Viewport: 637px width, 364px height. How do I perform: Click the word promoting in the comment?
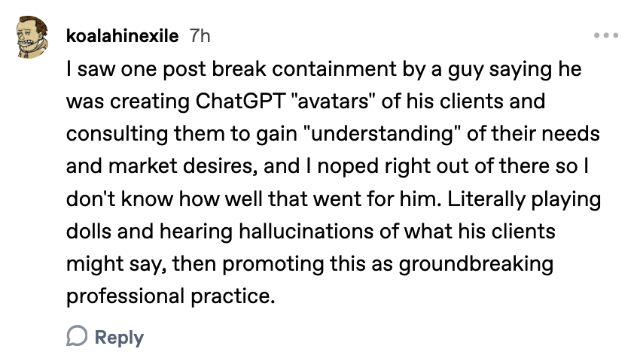coord(273,264)
